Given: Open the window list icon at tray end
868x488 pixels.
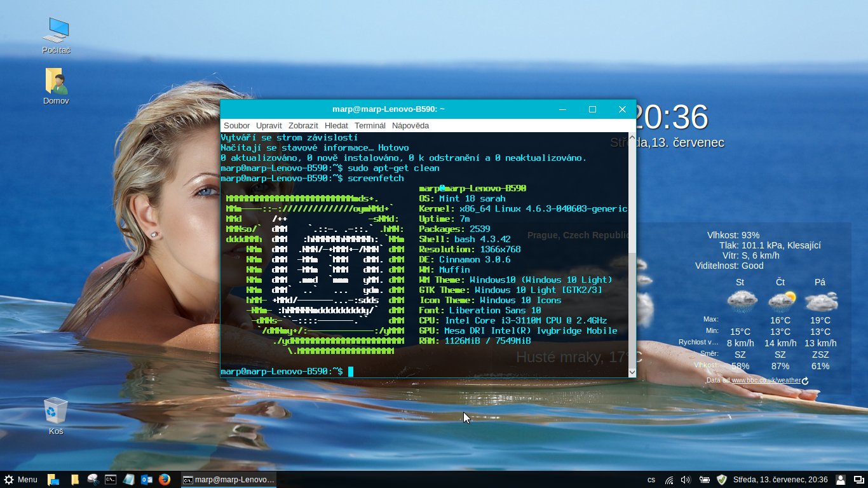Looking at the screenshot, I should coord(858,480).
